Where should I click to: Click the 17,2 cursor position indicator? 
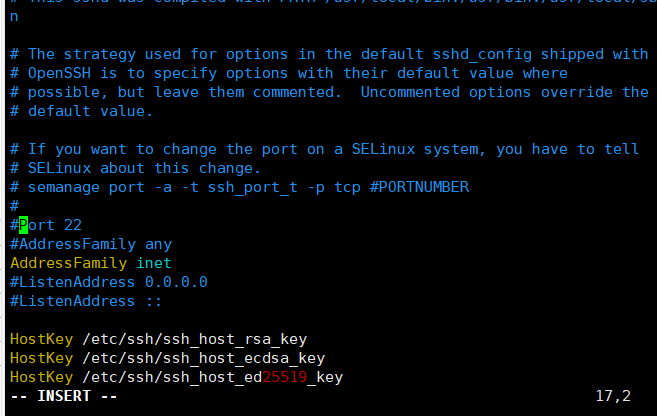(613, 396)
